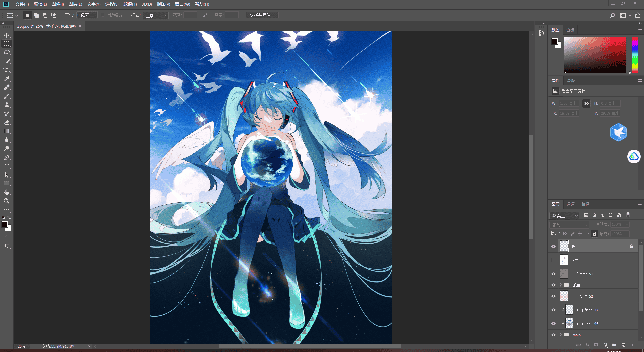The image size is (644, 352).
Task: Hide the サイン layer
Action: 553,246
